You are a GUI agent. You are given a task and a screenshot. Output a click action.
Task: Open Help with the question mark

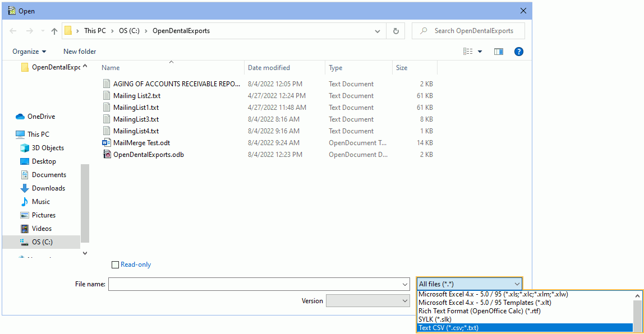point(519,52)
